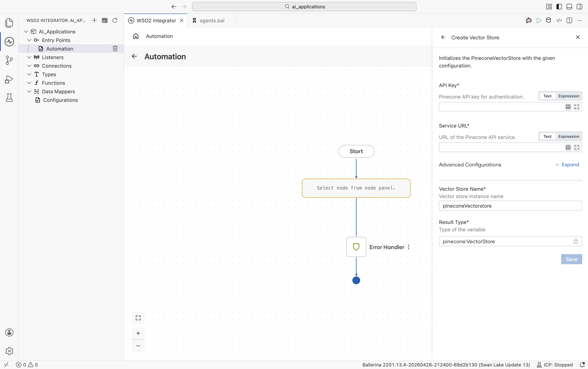Expand Advanced Configurations section
The height and width of the screenshot is (369, 588).
pos(567,164)
